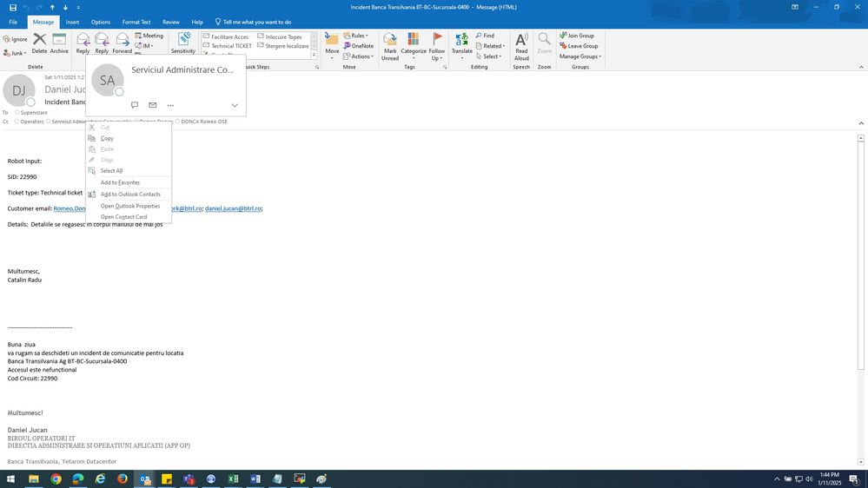Screen dimensions: 868x488
Task: Open the Select dropdown in Editing
Action: (489, 56)
